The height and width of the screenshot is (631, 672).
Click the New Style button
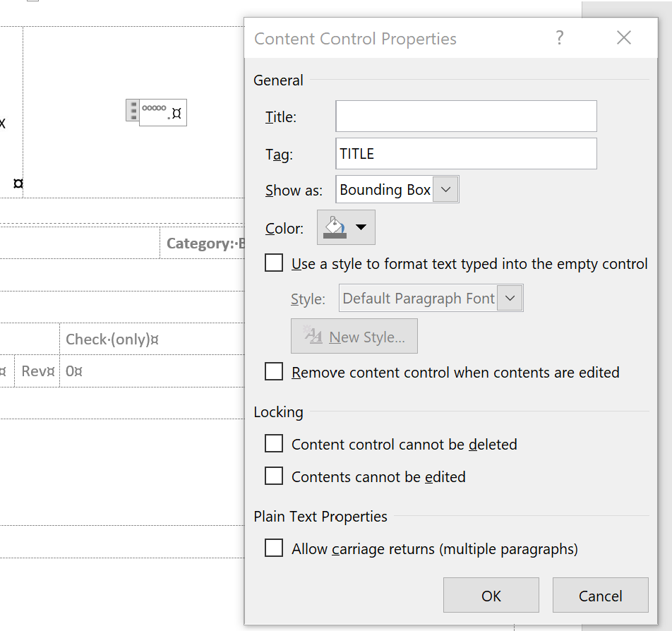tap(354, 337)
